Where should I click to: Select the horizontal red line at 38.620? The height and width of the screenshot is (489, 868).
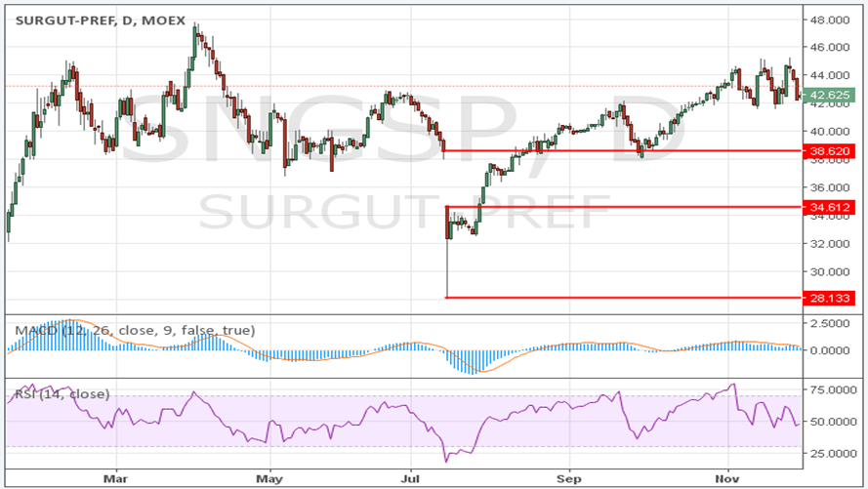(625, 151)
